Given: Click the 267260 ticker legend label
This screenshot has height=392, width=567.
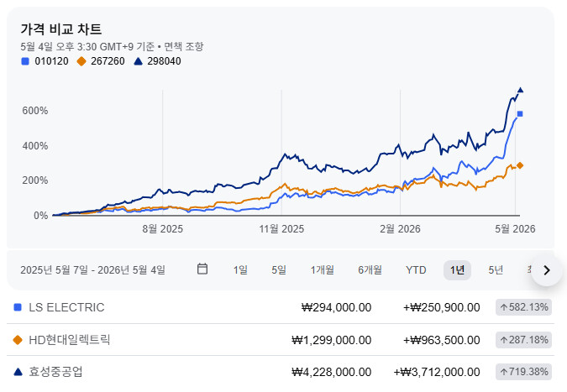Looking at the screenshot, I should (108, 61).
